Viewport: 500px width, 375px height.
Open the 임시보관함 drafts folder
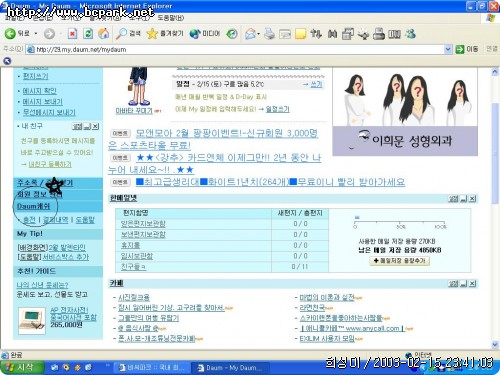tap(137, 256)
